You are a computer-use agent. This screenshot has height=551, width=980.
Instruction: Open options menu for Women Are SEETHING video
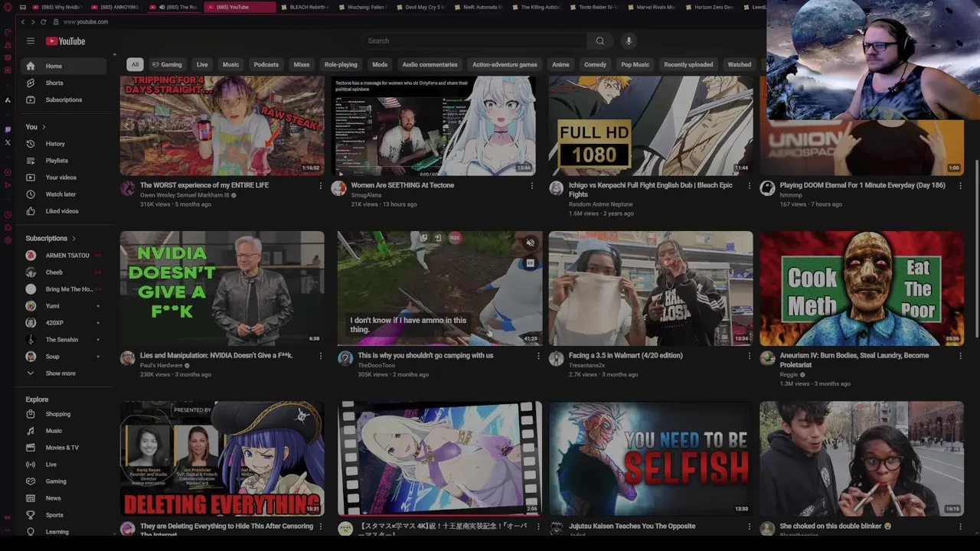[x=532, y=186]
